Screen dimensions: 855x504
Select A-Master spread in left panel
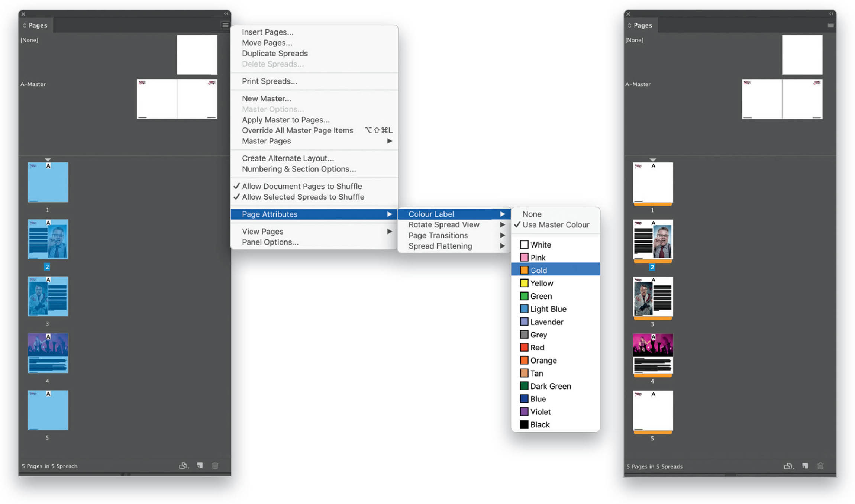(177, 99)
